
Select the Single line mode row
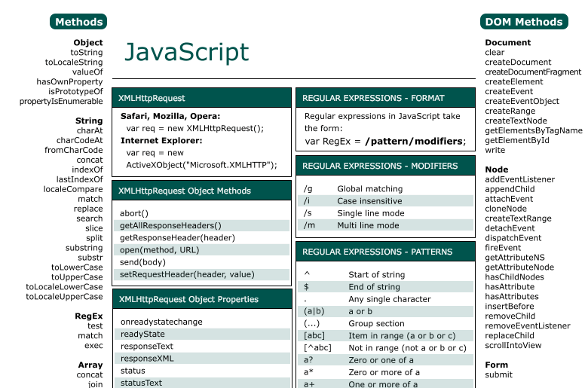coord(385,213)
